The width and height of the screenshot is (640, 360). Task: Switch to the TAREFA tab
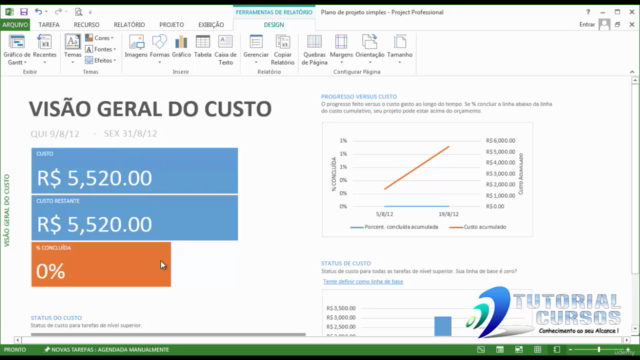coord(49,24)
